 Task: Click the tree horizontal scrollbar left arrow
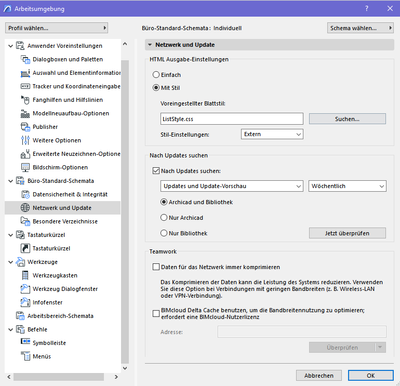(x=9, y=377)
